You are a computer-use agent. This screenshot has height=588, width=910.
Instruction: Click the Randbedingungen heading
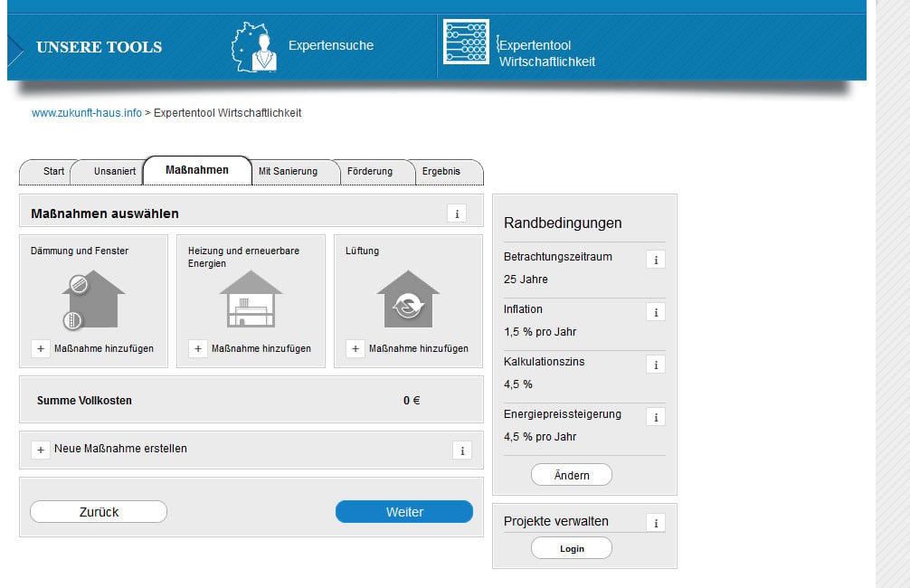563,223
